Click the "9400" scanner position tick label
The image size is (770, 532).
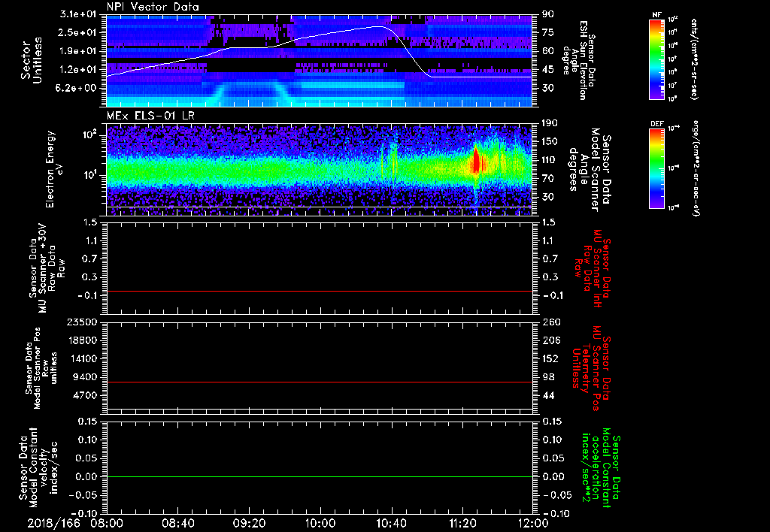pyautogui.click(x=84, y=377)
